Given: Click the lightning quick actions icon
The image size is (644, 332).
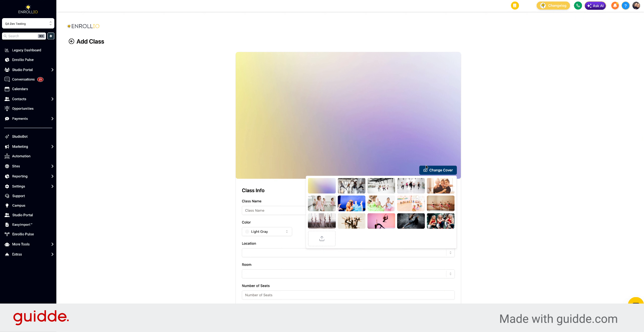Looking at the screenshot, I should [x=51, y=36].
